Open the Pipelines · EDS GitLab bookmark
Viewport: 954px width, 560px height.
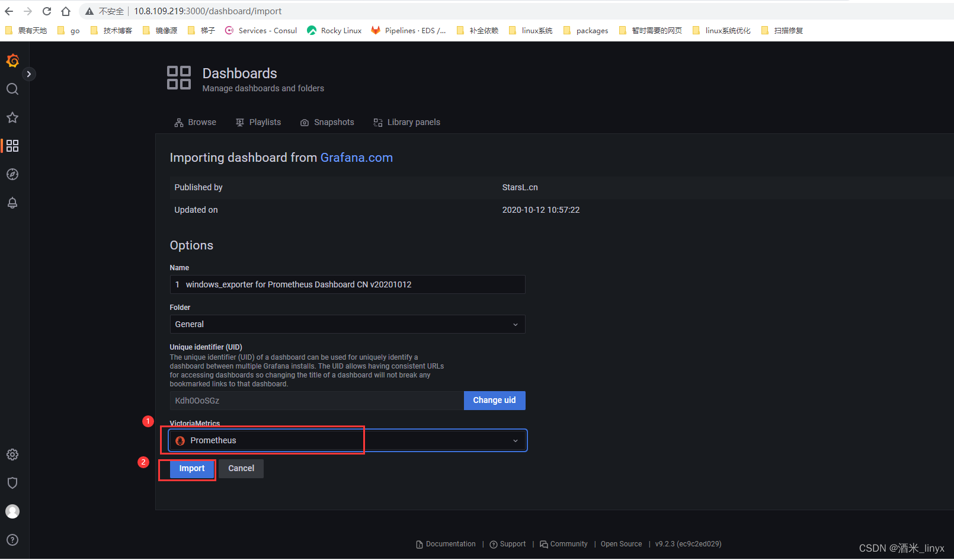pos(409,31)
